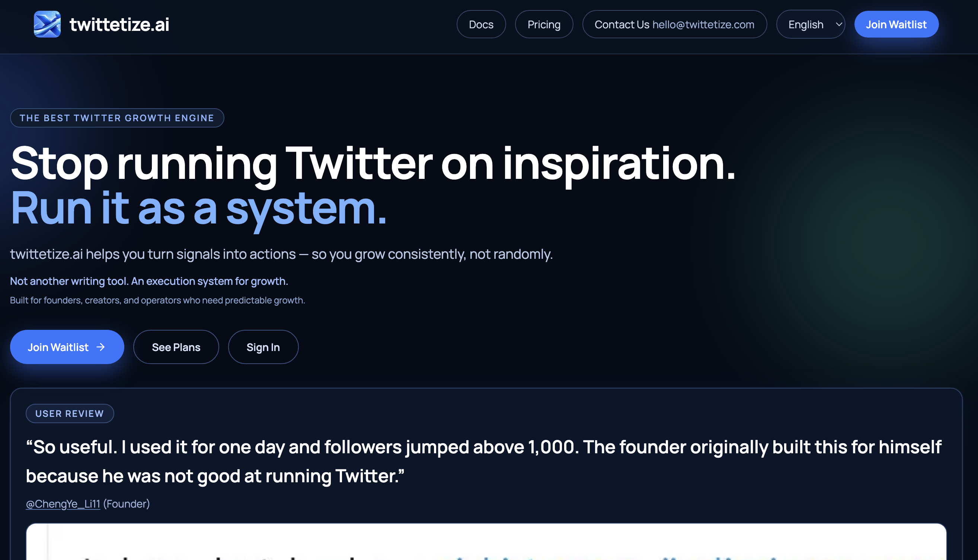Click the "Stop running Twitter on inspiration." heading
This screenshot has height=560, width=978.
coord(373,164)
